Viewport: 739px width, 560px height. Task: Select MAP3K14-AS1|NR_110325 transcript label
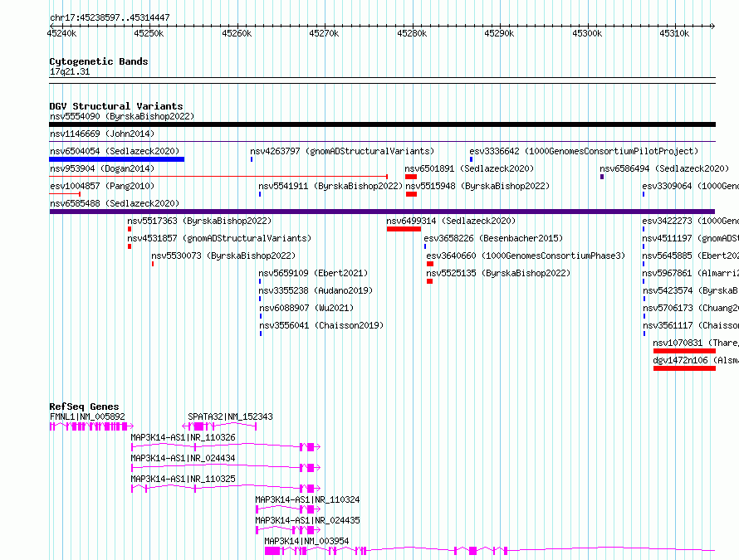click(183, 479)
